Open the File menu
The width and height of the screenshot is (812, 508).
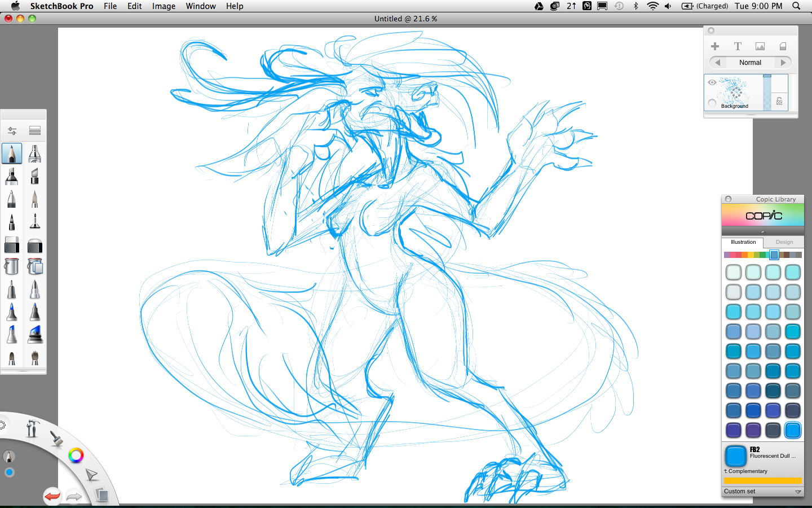coord(111,6)
